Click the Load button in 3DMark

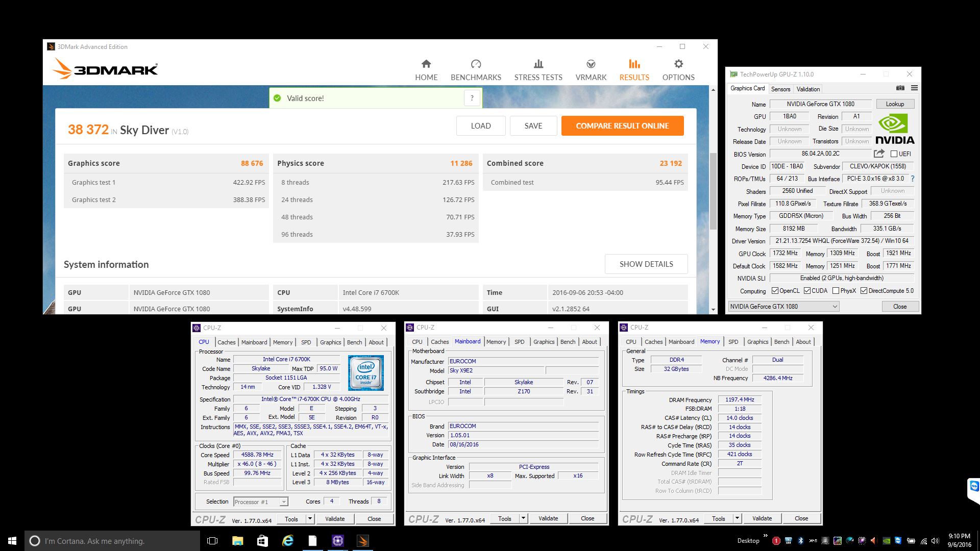[481, 126]
